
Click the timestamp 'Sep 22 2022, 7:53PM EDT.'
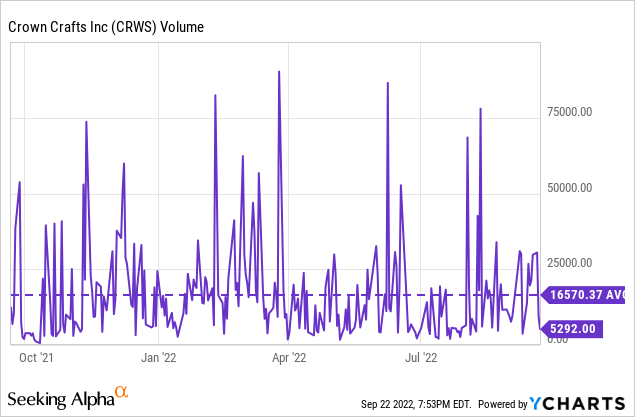click(416, 404)
